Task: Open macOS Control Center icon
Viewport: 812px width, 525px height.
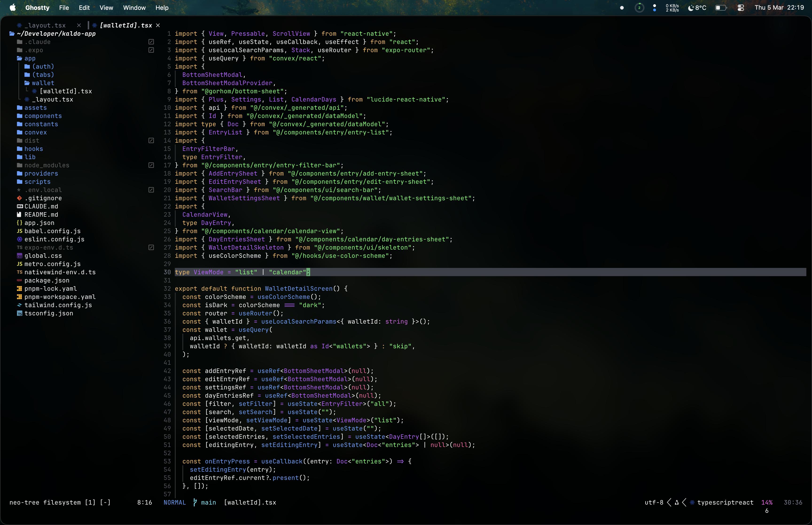Action: click(740, 8)
